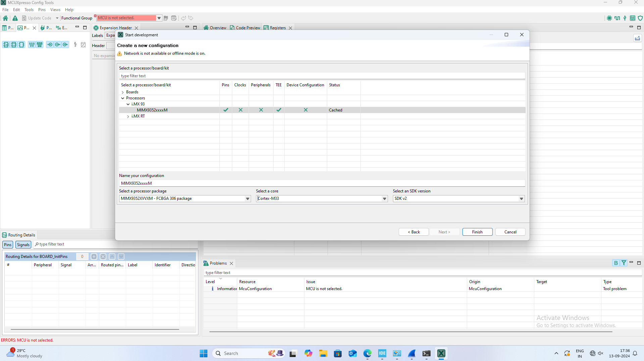Switch to the Power Groups plug tab
The image size is (644, 361).
(46, 28)
